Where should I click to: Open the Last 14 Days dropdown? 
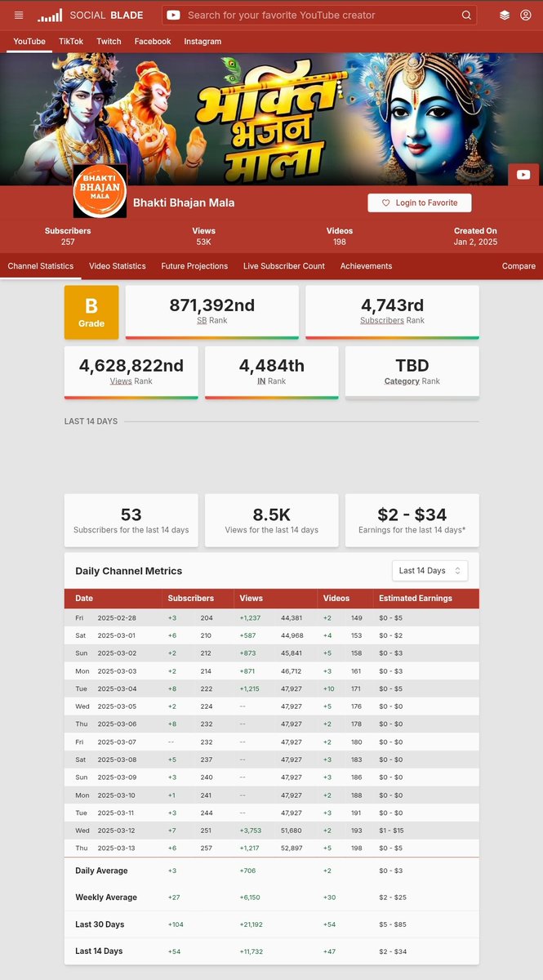[430, 570]
